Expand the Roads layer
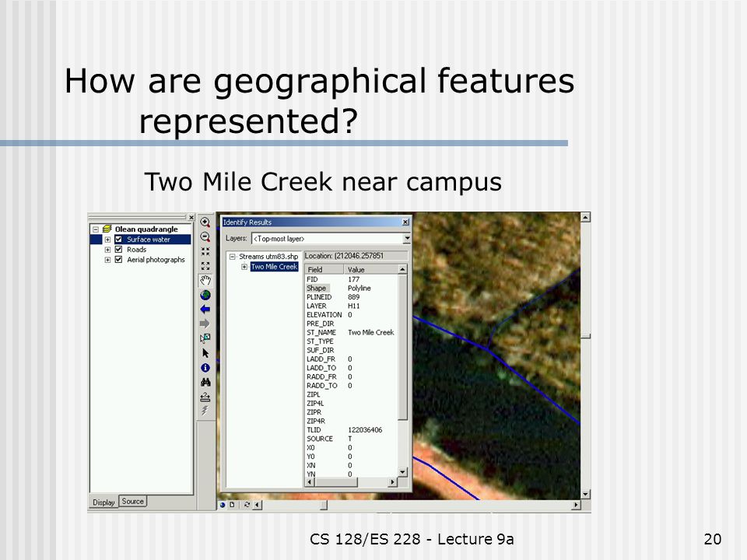The height and width of the screenshot is (560, 747). [x=107, y=250]
